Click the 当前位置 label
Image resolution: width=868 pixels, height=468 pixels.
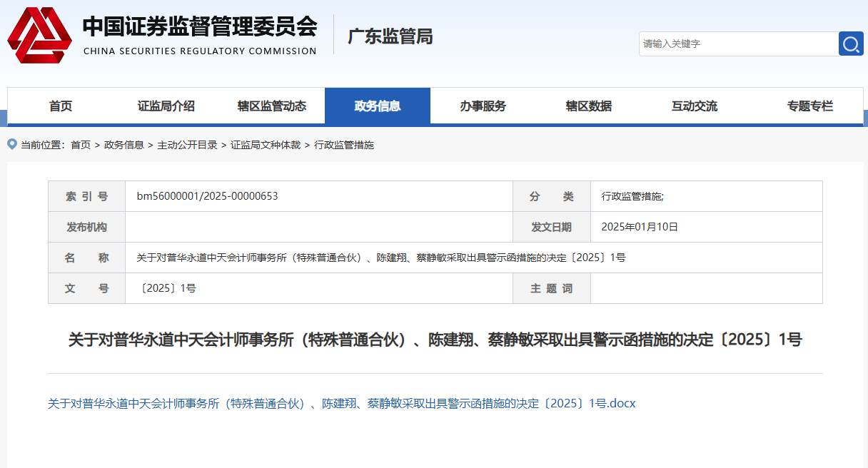42,145
